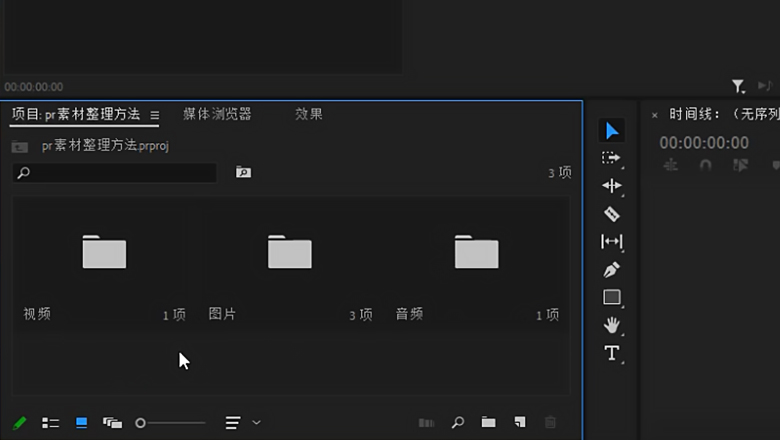Select the Razor tool
This screenshot has height=440, width=780.
tap(612, 214)
